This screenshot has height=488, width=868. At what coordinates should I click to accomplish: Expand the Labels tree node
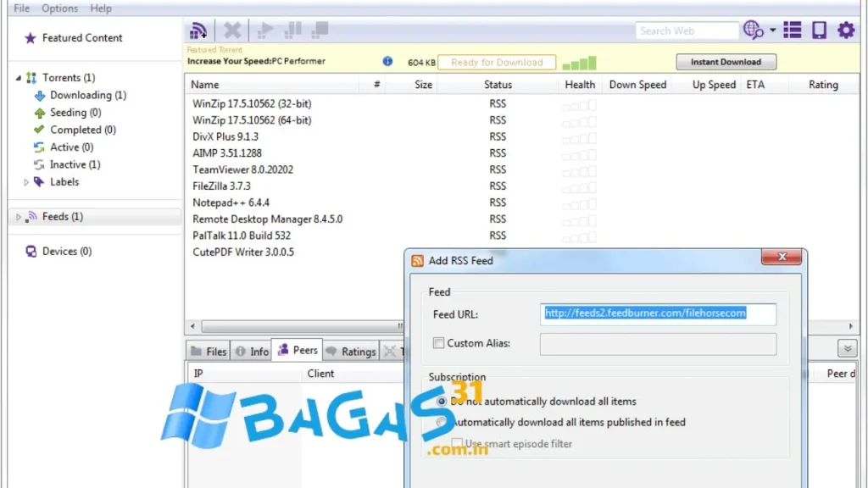25,182
